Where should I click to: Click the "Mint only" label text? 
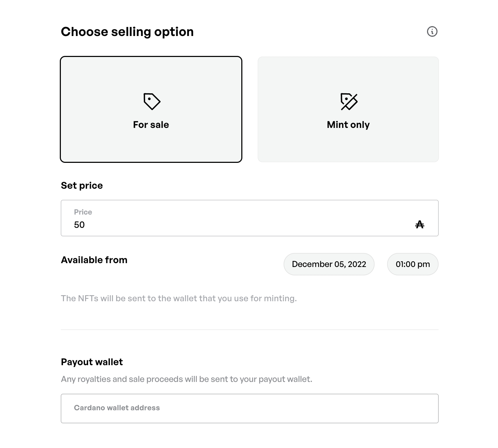[x=348, y=125]
